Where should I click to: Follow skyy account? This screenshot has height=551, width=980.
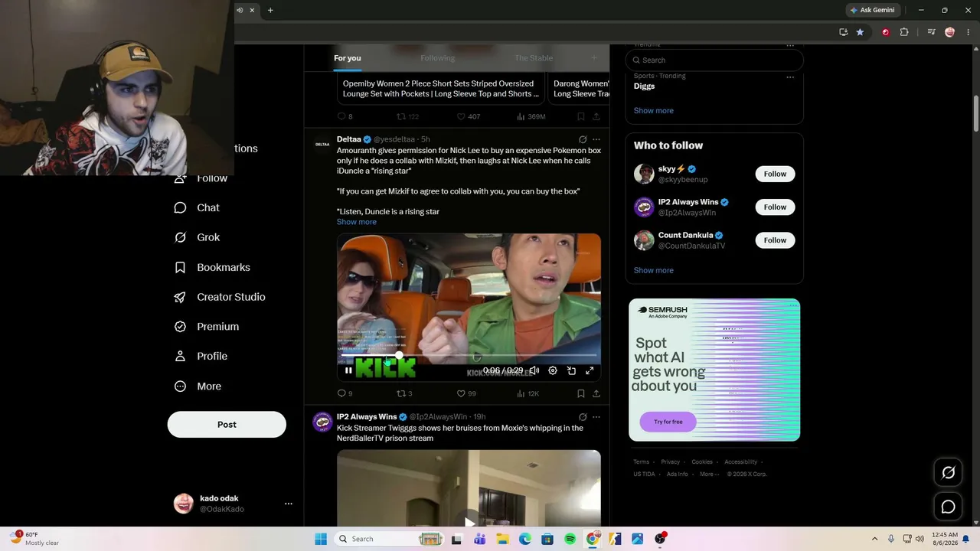(x=775, y=174)
